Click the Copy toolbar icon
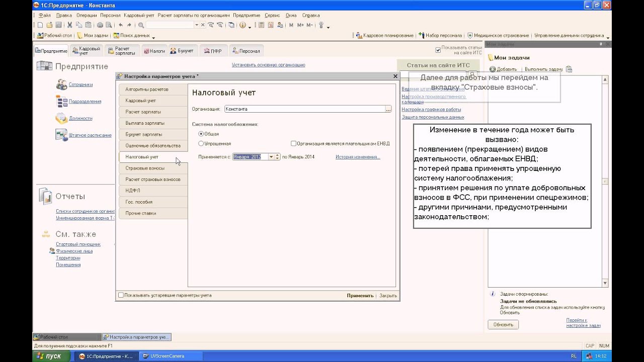Screen dimensions: 644x362 coord(79,25)
